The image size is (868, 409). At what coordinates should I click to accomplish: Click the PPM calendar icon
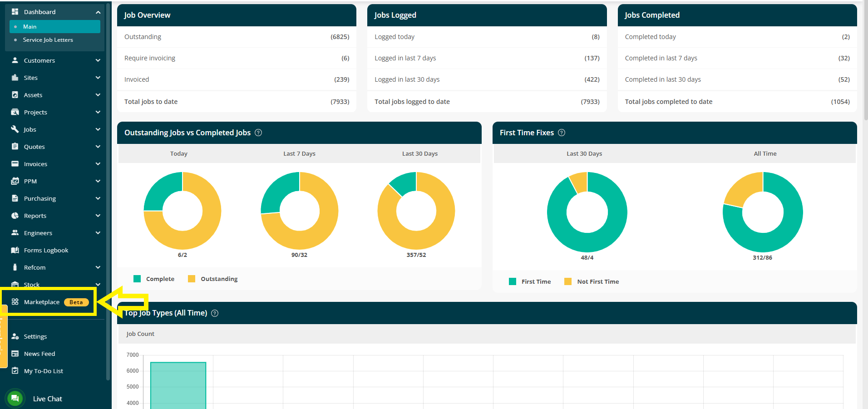[x=15, y=181]
